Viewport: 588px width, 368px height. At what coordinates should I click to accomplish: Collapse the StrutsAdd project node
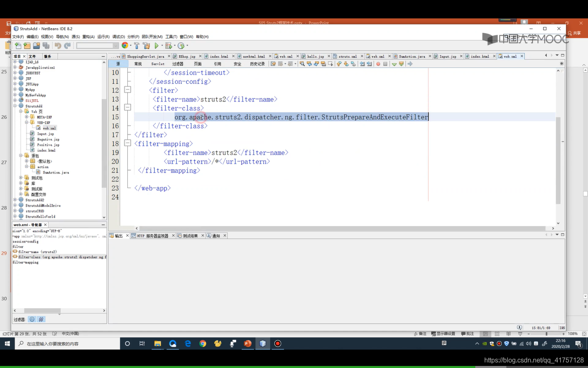coord(15,105)
